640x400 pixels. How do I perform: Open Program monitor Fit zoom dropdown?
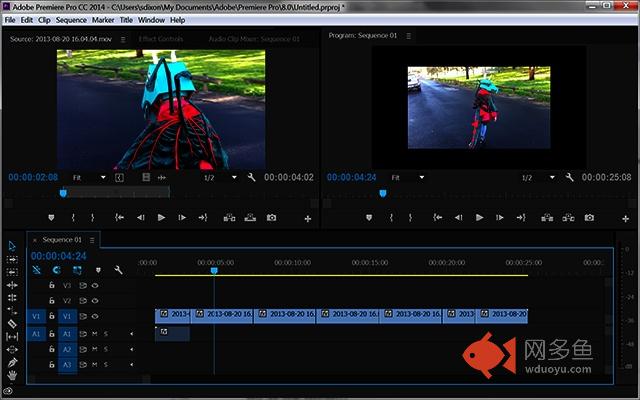click(x=408, y=178)
